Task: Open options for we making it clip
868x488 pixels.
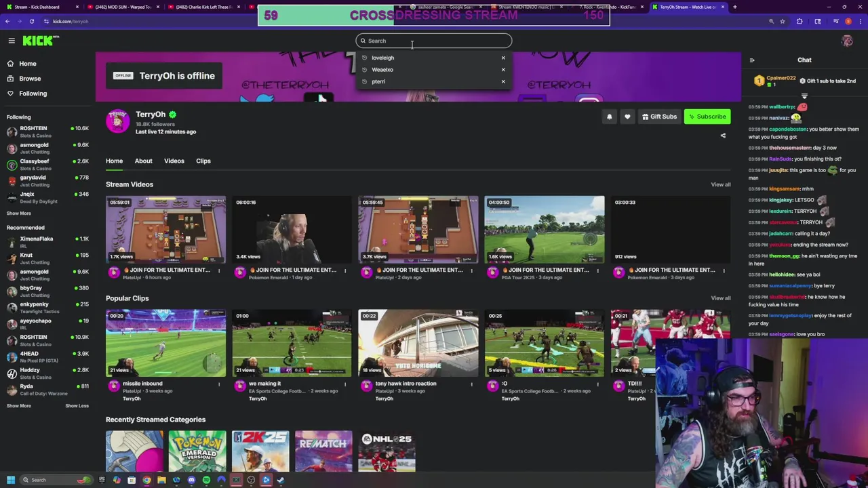Action: (x=345, y=384)
